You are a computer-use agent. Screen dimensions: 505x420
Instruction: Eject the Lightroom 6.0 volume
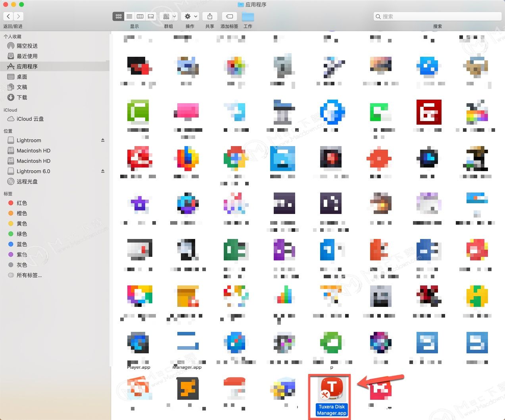[103, 171]
